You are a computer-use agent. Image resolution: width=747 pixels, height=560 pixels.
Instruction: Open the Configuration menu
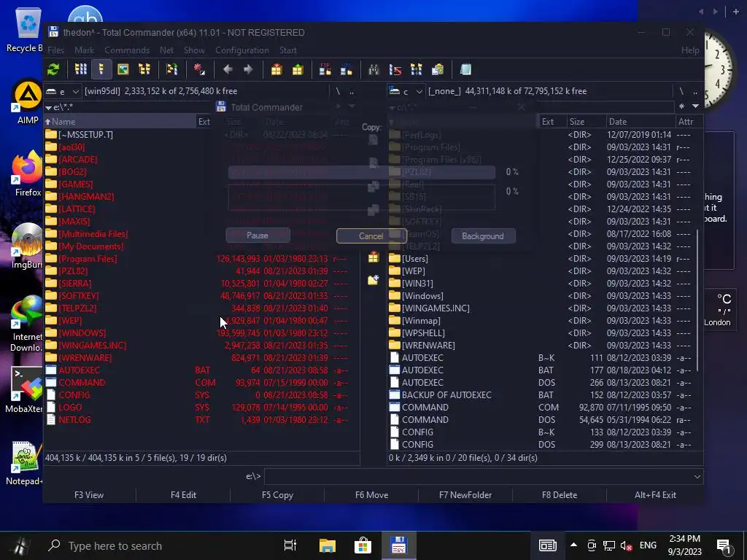(242, 50)
